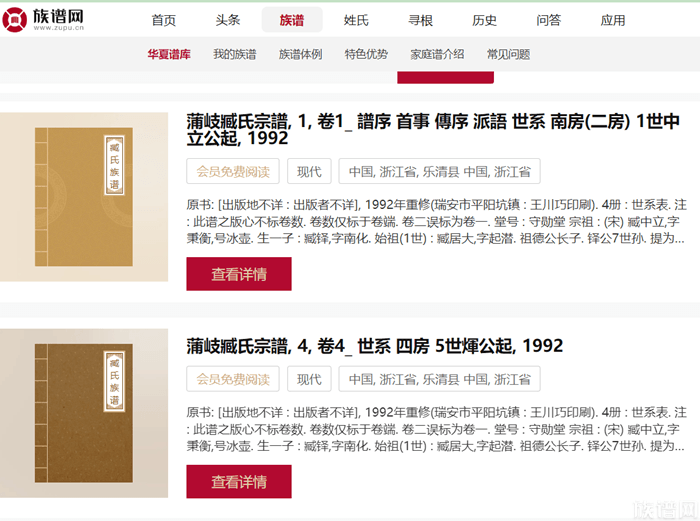Navigate to 寻根 page
The image size is (700, 521).
(x=420, y=20)
